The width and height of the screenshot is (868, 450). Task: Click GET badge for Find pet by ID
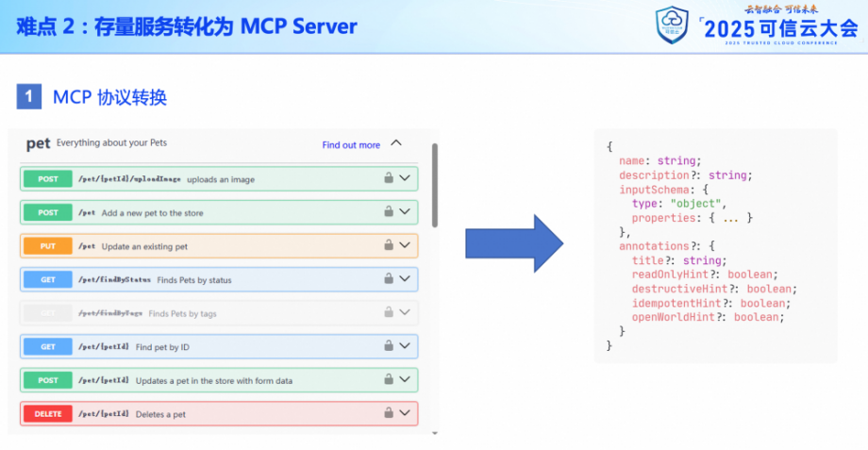(48, 346)
